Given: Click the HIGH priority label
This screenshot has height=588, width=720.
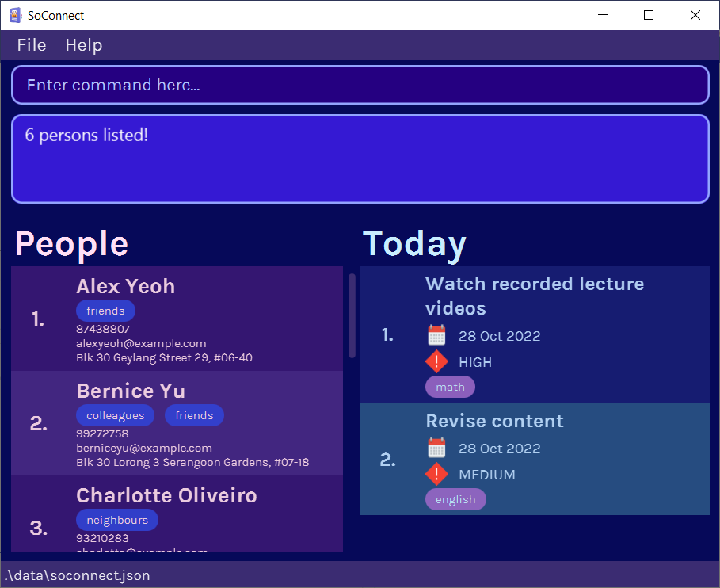Looking at the screenshot, I should tap(475, 362).
